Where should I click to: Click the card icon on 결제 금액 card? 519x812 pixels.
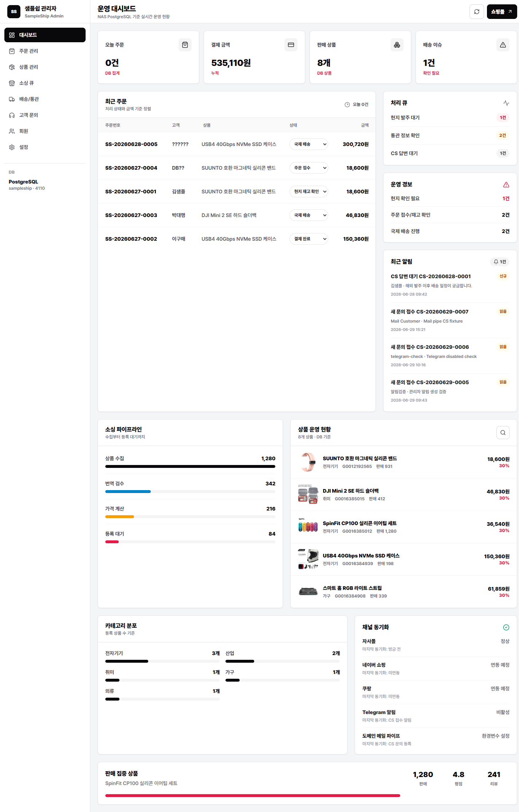(x=291, y=45)
